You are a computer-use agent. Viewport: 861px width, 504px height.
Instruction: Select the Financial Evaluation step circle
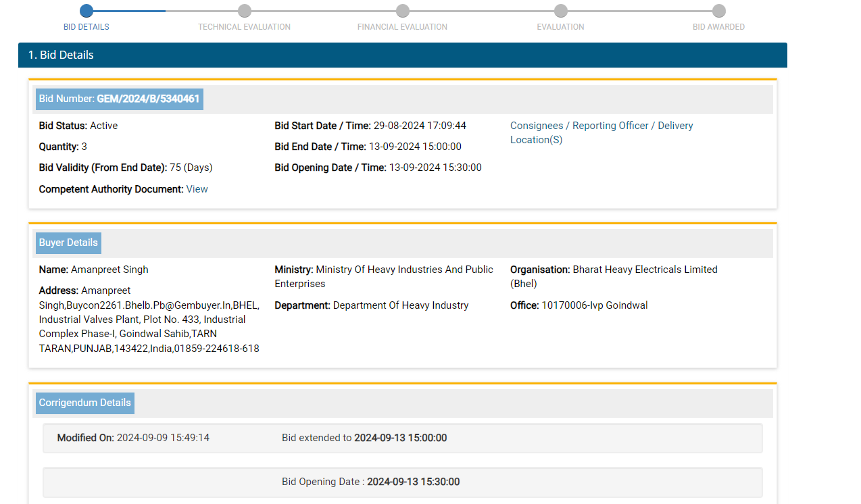(403, 11)
